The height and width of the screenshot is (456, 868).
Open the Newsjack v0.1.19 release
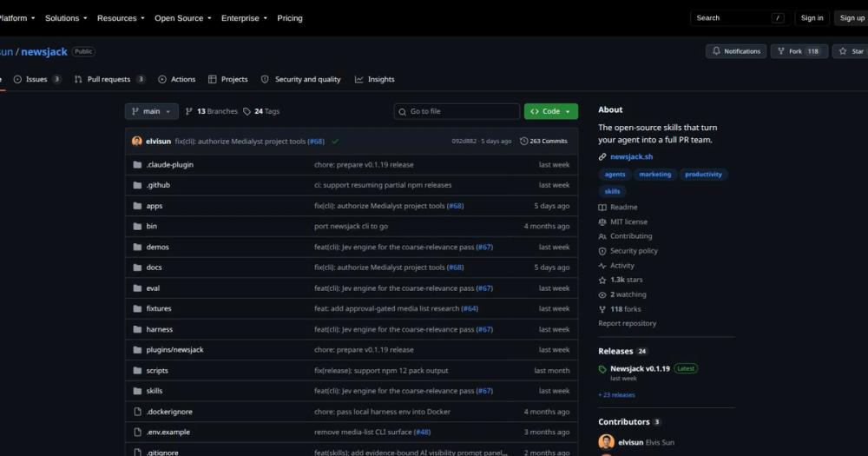pyautogui.click(x=640, y=369)
